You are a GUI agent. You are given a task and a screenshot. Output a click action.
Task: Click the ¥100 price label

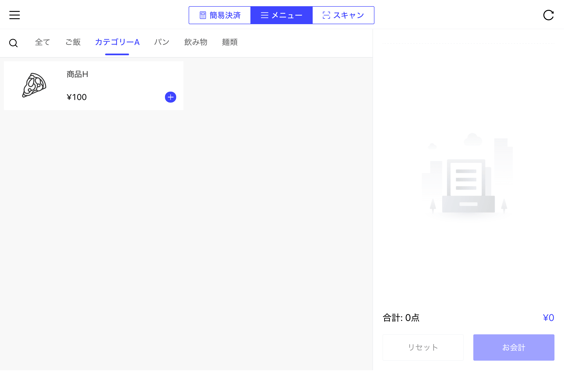76,97
